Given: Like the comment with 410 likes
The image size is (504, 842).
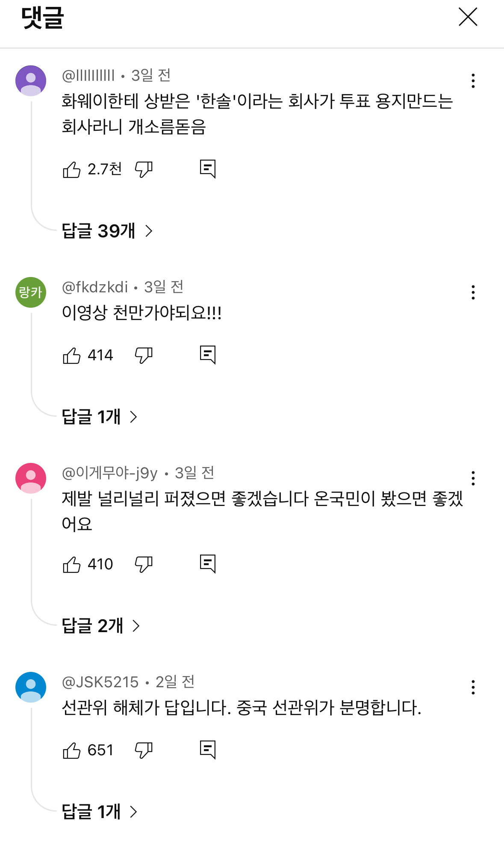Looking at the screenshot, I should coord(71,565).
